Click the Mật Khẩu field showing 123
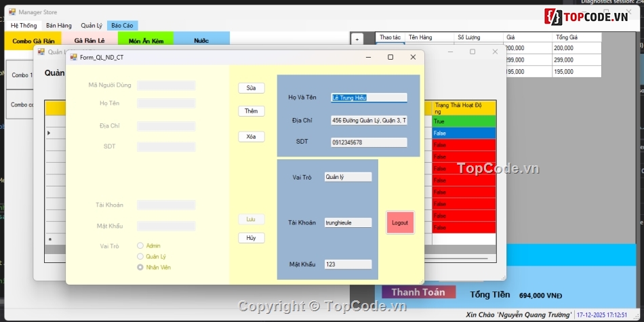Viewport: 644px width, 322px height. 348,264
